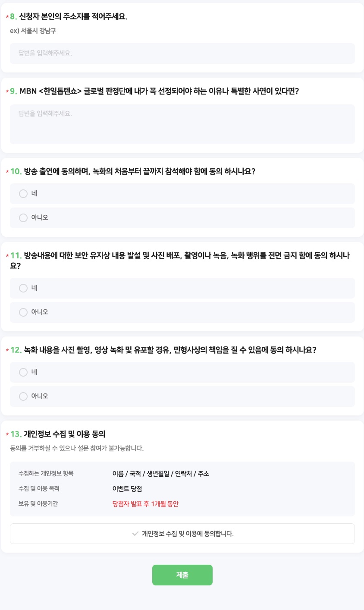This screenshot has width=364, height=610.
Task: Select "네" for question 10 broadcast consent
Action: pyautogui.click(x=182, y=193)
